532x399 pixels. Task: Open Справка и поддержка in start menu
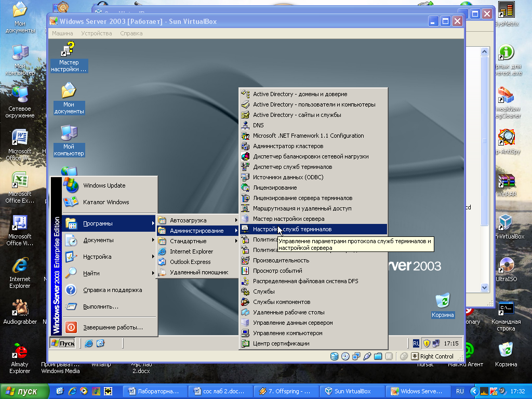coord(109,290)
